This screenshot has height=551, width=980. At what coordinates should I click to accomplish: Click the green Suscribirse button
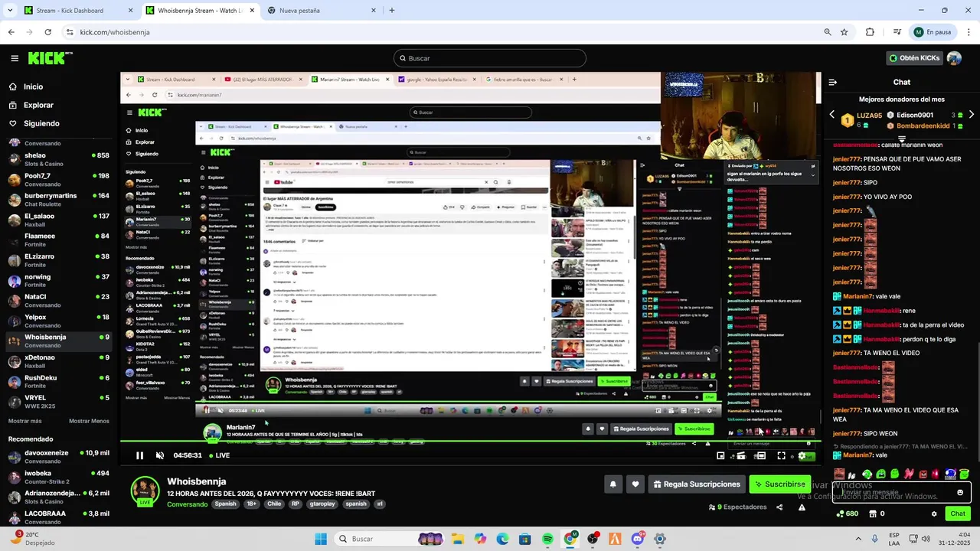coord(779,484)
